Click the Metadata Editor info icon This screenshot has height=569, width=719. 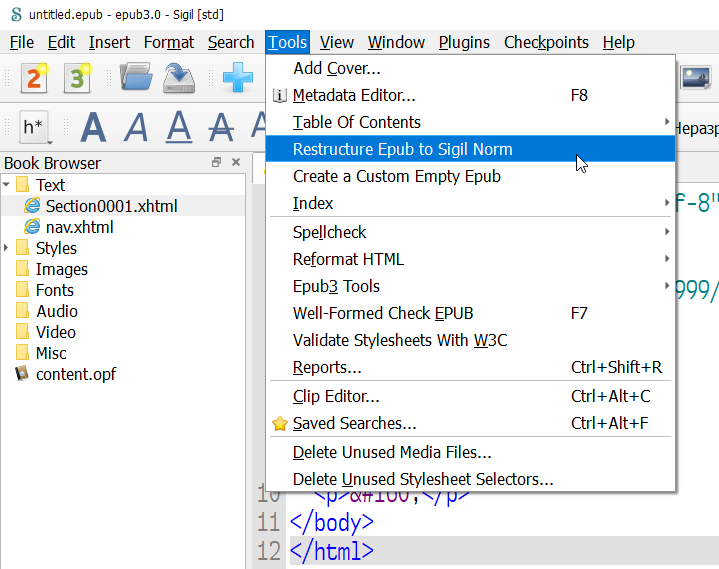(280, 95)
